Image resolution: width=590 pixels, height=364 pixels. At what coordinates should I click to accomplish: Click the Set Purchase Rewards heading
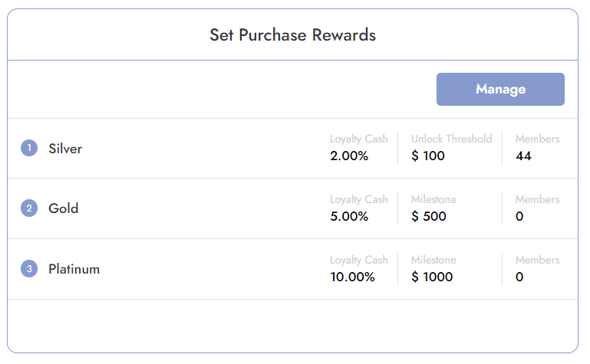[292, 35]
